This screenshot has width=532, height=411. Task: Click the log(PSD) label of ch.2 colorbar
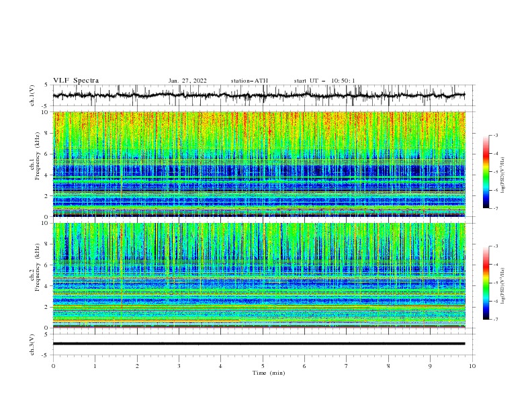[x=503, y=285]
